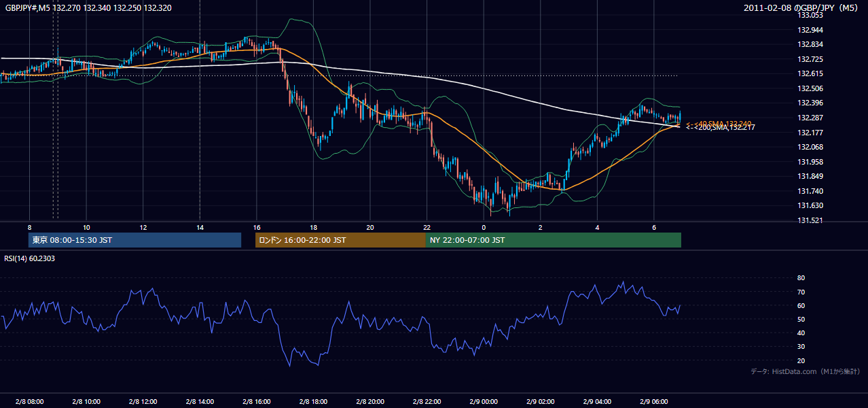
Task: Click the bottom time label 2/8 10:00
Action: pos(86,401)
